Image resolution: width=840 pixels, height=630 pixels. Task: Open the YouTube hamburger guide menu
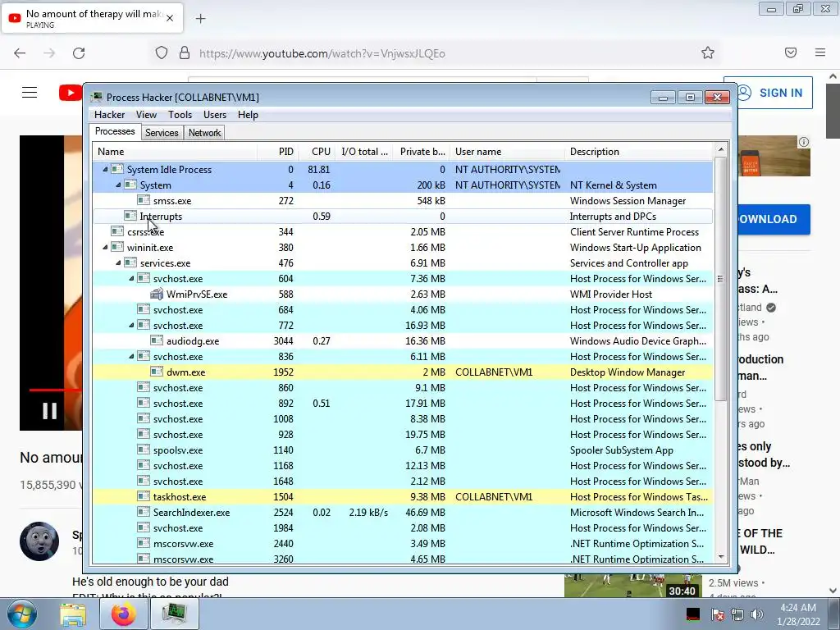pyautogui.click(x=30, y=93)
